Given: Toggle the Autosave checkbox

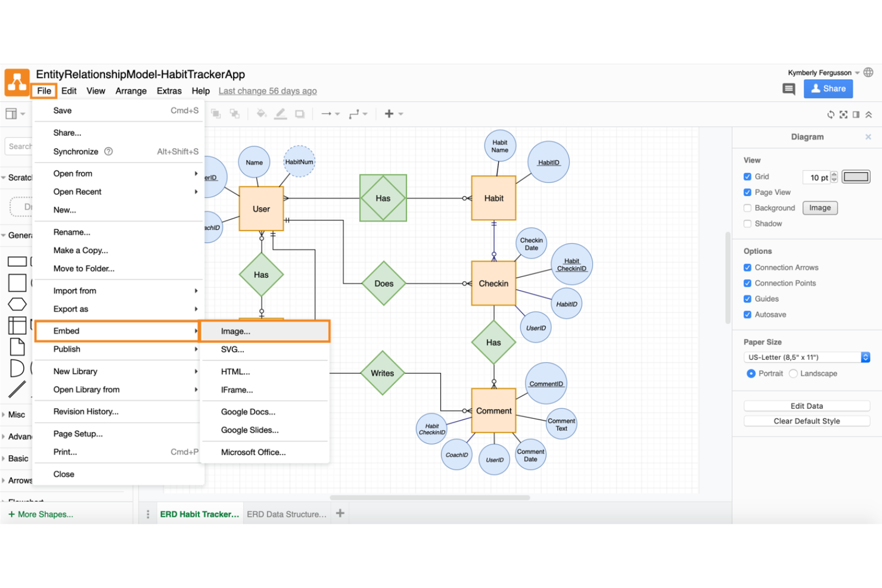Looking at the screenshot, I should tap(747, 315).
